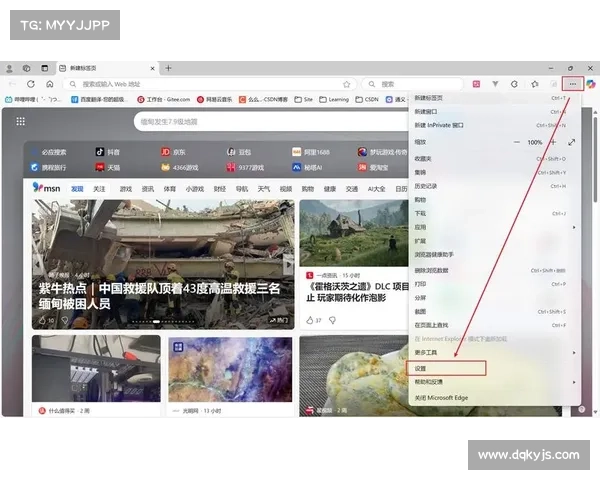
Task: Open the 哔哩哔哩 bookmark
Action: click(x=33, y=100)
